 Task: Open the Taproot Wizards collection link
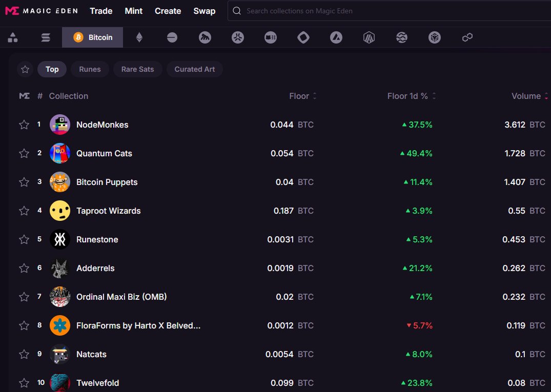pyautogui.click(x=108, y=211)
